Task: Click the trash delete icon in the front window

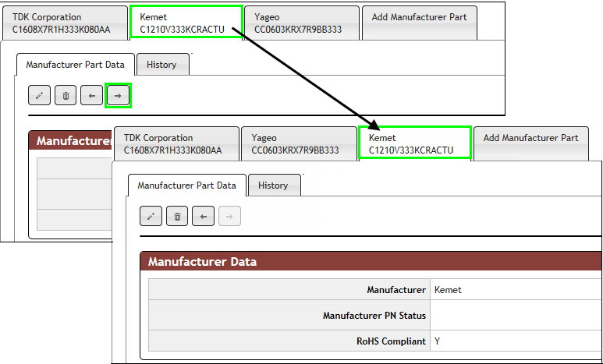Action: (x=177, y=216)
